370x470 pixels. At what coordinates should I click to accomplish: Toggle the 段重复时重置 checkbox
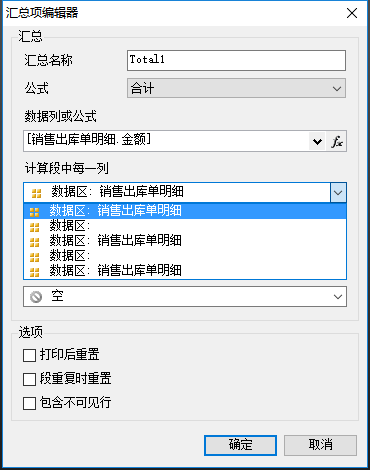pos(29,379)
